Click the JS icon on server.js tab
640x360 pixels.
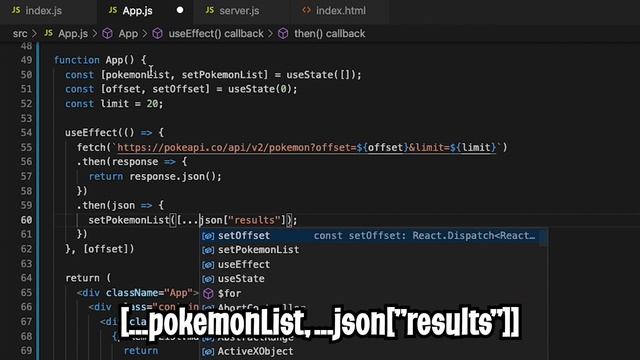(210, 10)
